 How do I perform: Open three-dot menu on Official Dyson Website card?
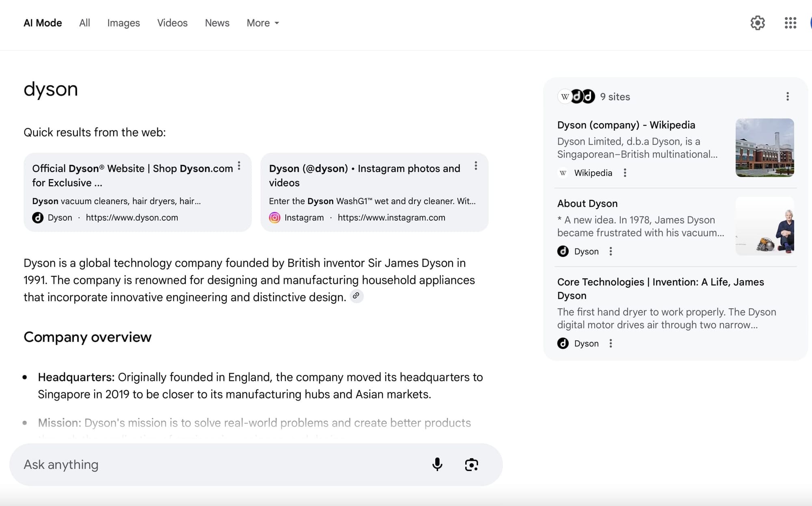[x=239, y=166]
